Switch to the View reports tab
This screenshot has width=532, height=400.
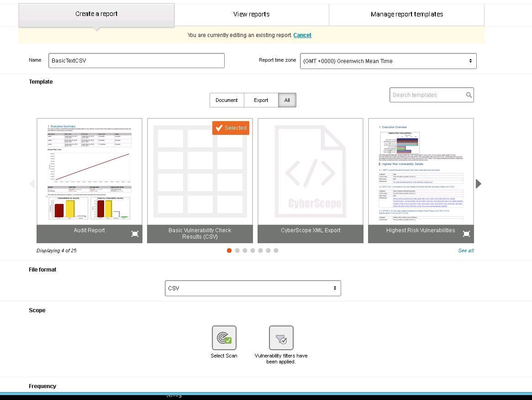tap(251, 14)
